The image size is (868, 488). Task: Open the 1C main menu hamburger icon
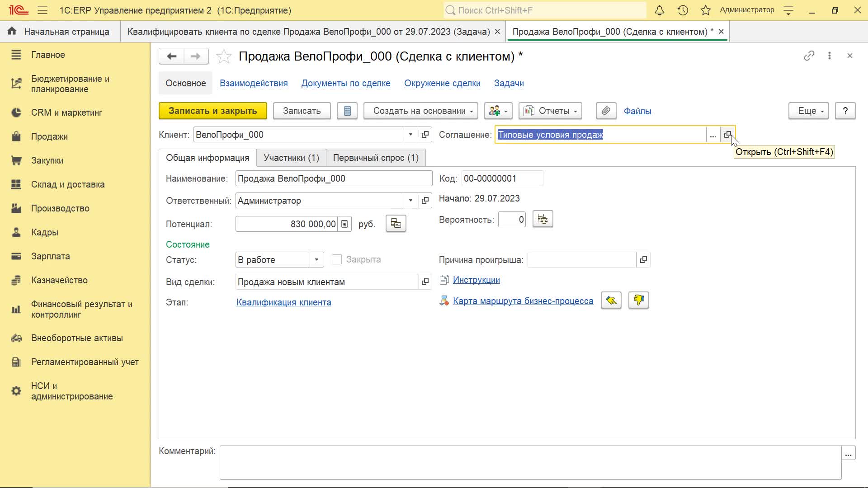tap(42, 10)
